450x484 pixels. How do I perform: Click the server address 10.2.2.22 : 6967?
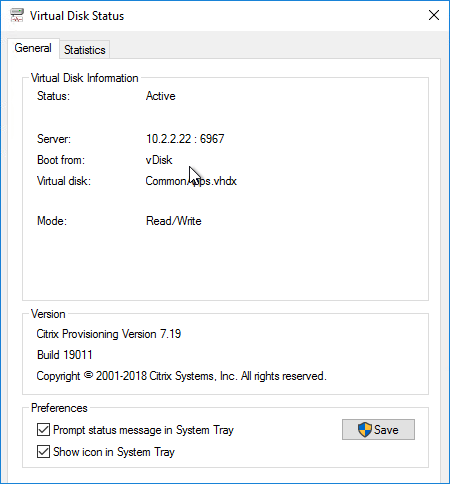(x=185, y=139)
